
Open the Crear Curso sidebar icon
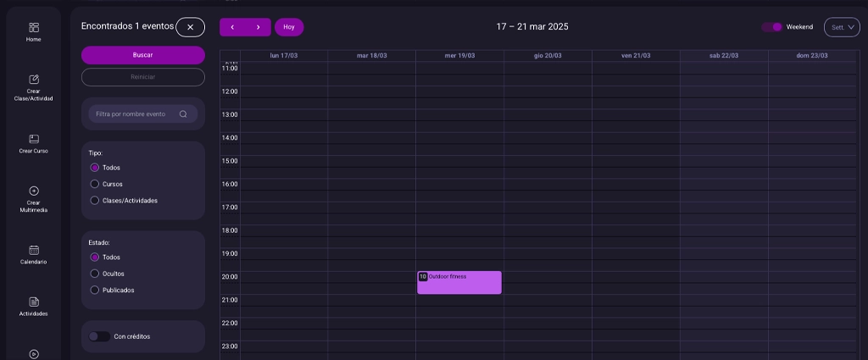34,139
